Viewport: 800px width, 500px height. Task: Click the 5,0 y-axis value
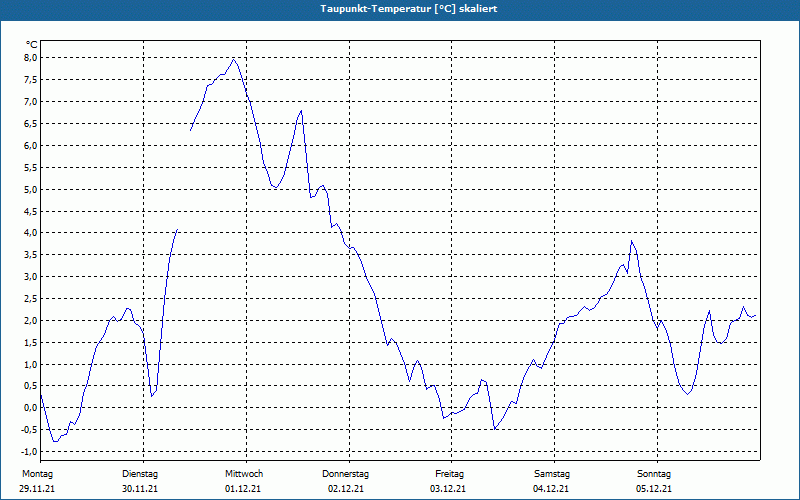pyautogui.click(x=31, y=189)
